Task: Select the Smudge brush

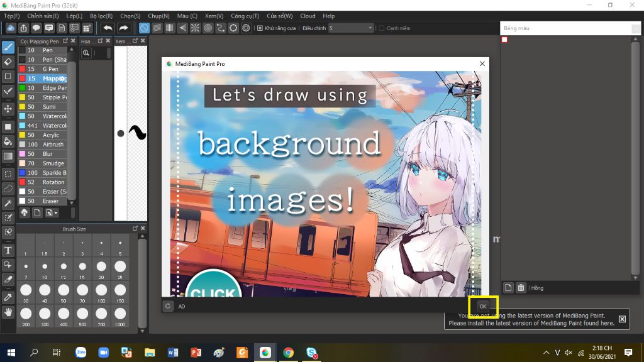Action: (42, 163)
